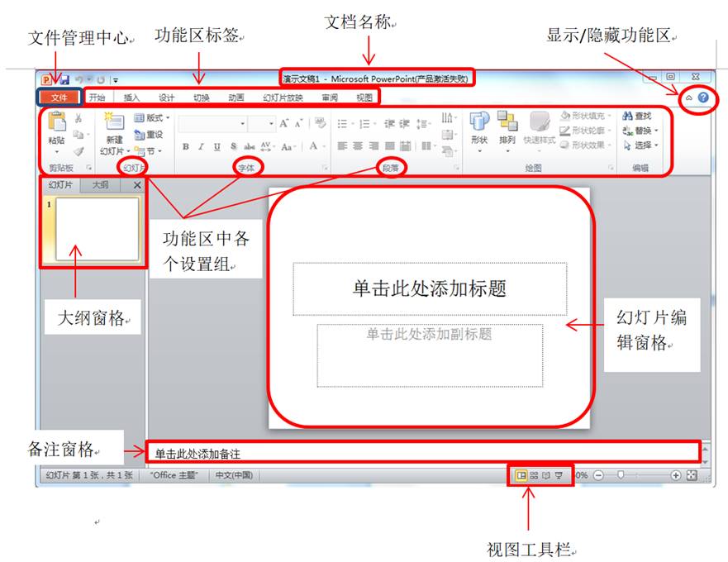
Task: Start Slide Show view from status bar
Action: (x=559, y=476)
